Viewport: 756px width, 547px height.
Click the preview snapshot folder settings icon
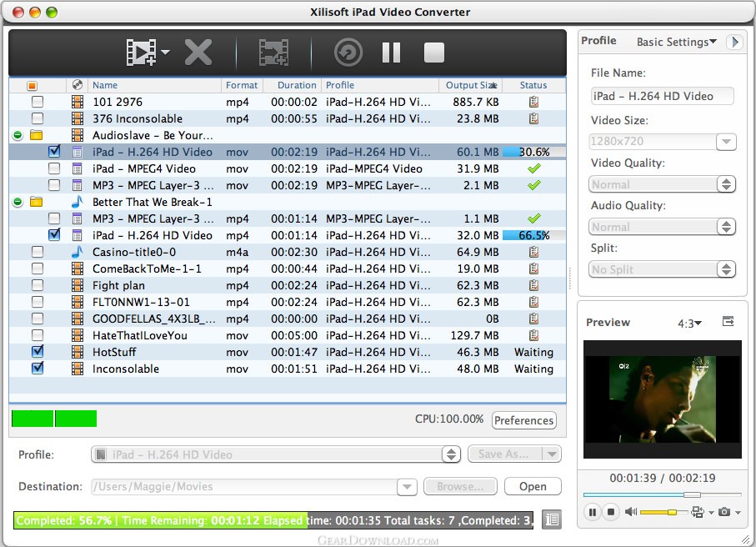coord(697,512)
